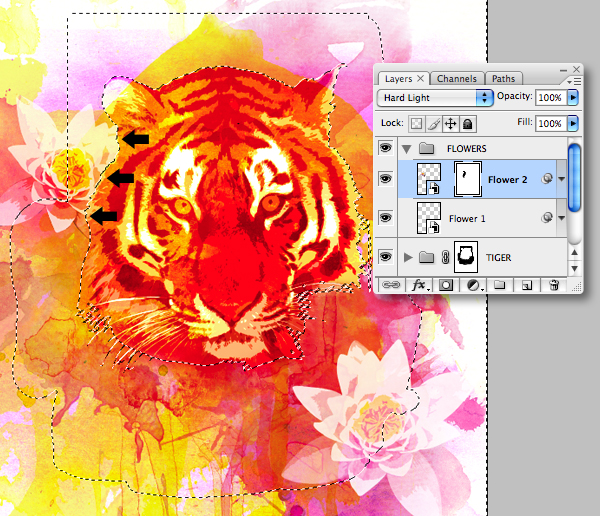
Task: Hide the Flower 2 layer
Action: coord(386,179)
